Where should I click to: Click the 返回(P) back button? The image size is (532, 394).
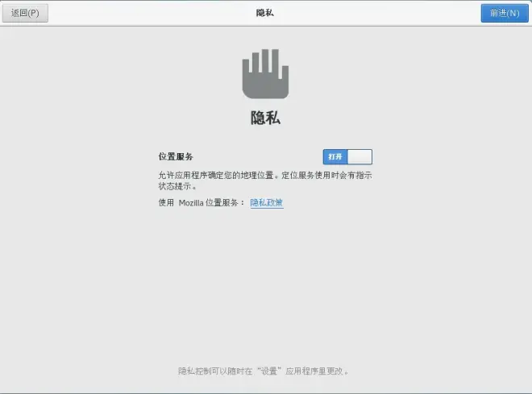25,13
